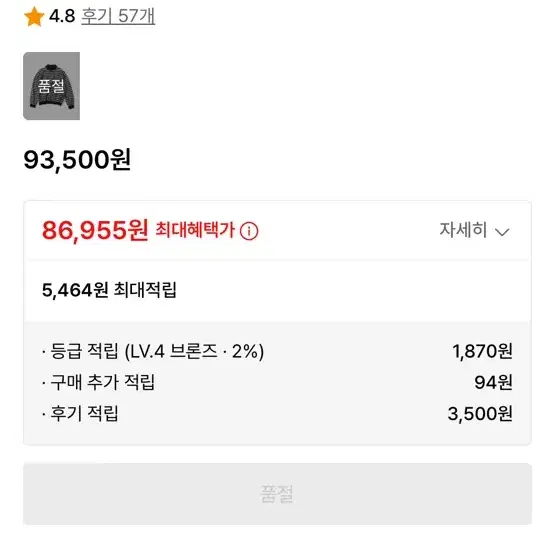Click the 94원 additional reward amount
Screen dimensions: 555x555
(494, 382)
